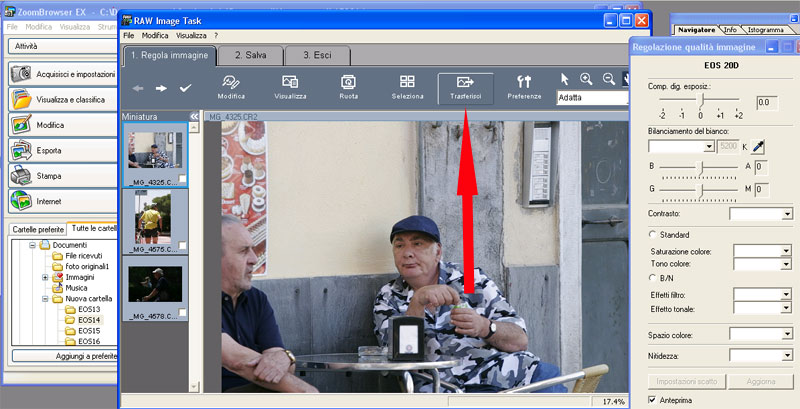
Task: Enable the Standard radio option
Action: (x=653, y=233)
